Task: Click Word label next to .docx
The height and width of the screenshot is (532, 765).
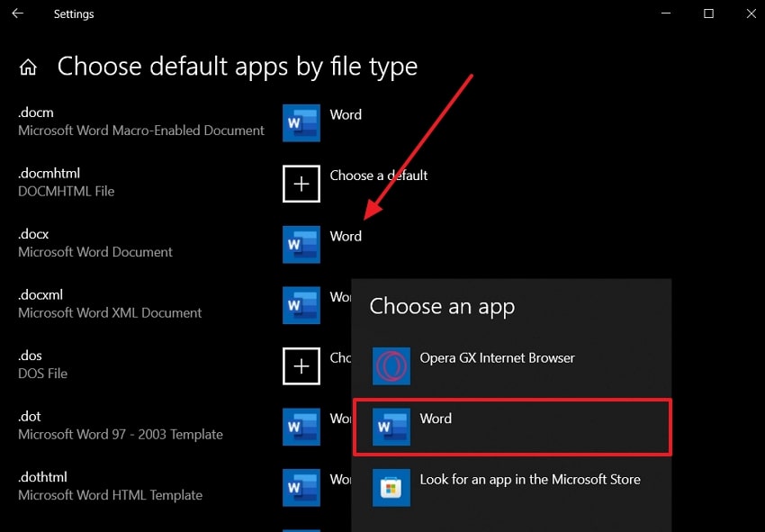Action: click(x=346, y=236)
